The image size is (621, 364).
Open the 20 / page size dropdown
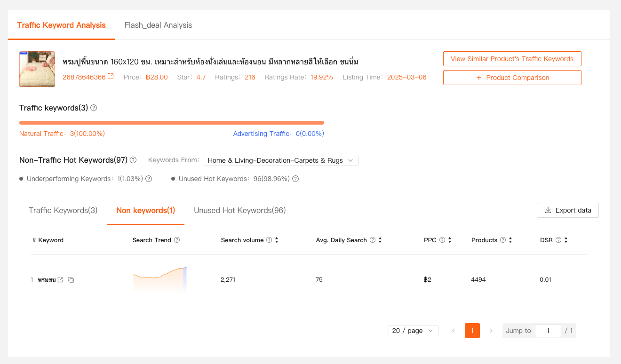(413, 331)
